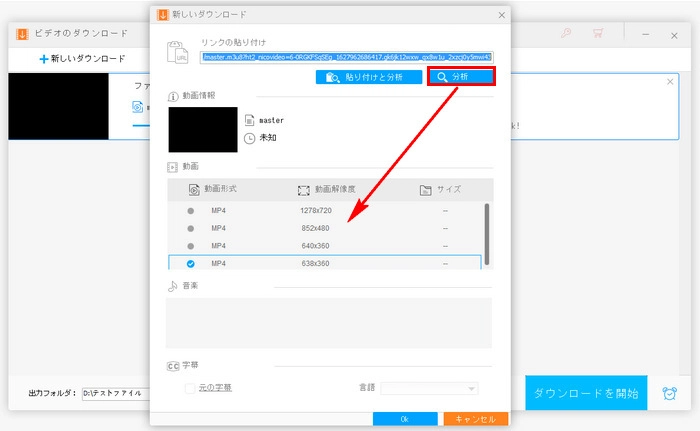Image resolution: width=700 pixels, height=431 pixels.
Task: Select the MP4 1278x720 radio option
Action: pos(190,211)
